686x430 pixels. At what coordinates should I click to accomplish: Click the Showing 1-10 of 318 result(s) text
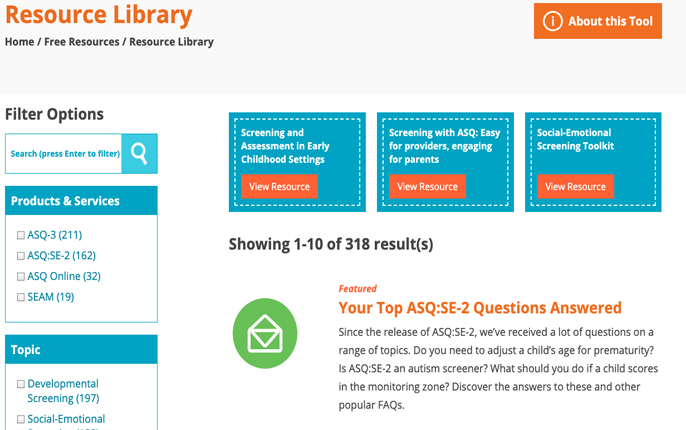click(331, 244)
